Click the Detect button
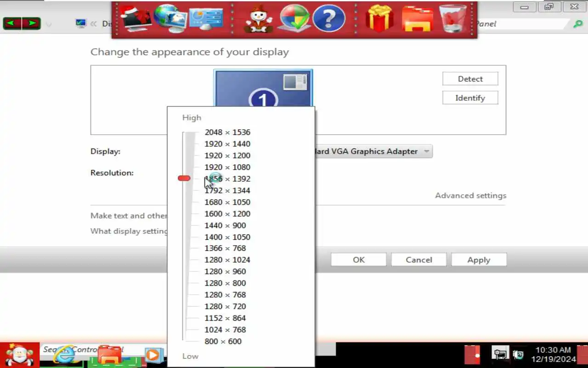Viewport: 588px width, 368px height. pyautogui.click(x=470, y=79)
